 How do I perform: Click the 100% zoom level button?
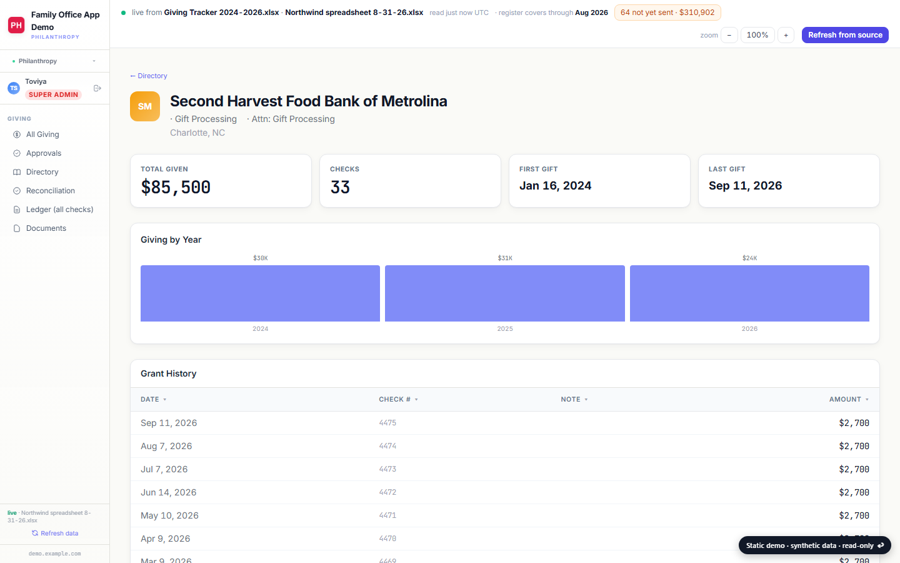(x=757, y=35)
